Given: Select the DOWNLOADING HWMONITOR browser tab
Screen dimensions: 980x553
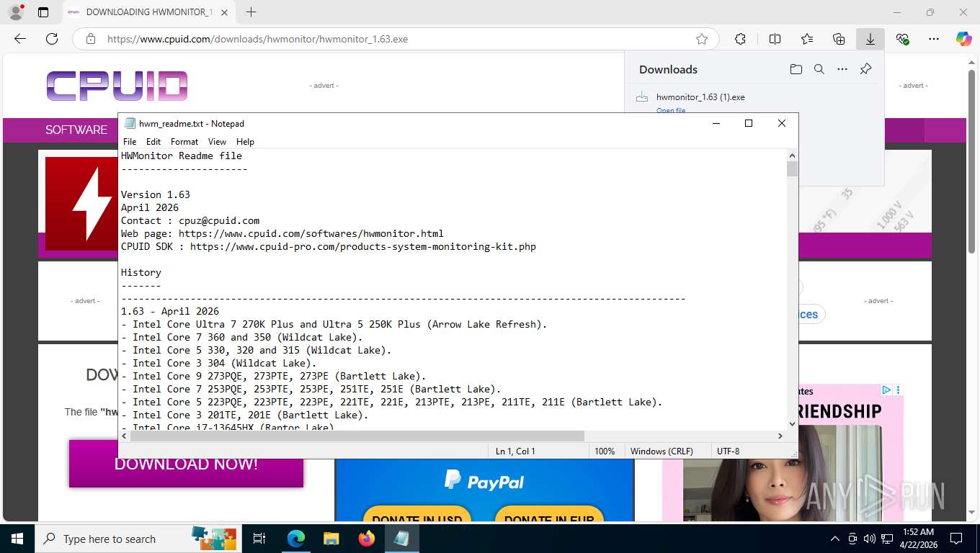Looking at the screenshot, I should 149,12.
